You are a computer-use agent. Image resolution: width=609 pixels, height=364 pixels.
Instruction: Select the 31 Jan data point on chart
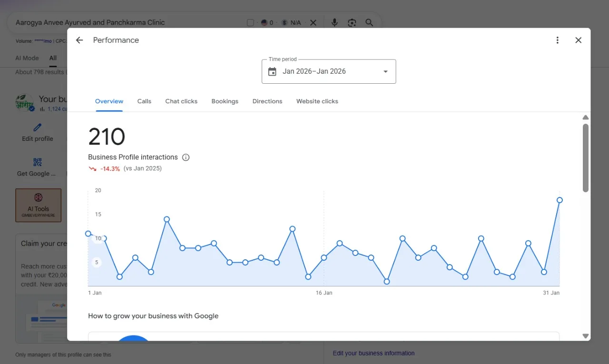click(x=560, y=200)
